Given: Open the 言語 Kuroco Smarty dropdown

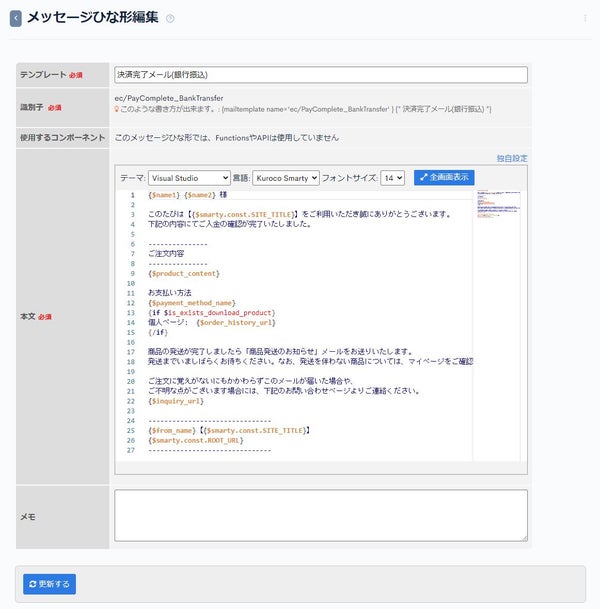Looking at the screenshot, I should (x=286, y=178).
